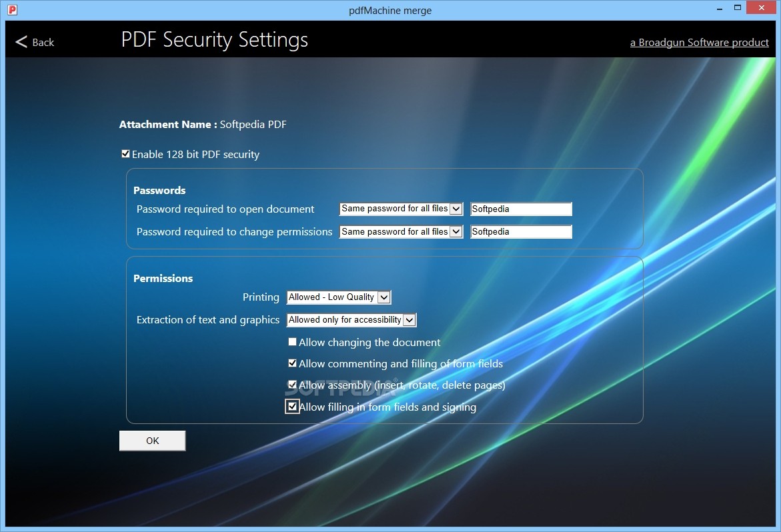
Task: Expand the Printing permission dropdown
Action: [x=339, y=297]
